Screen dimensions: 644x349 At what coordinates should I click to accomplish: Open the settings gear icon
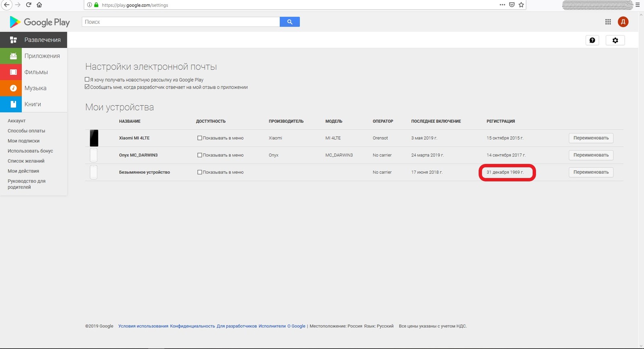coord(615,40)
